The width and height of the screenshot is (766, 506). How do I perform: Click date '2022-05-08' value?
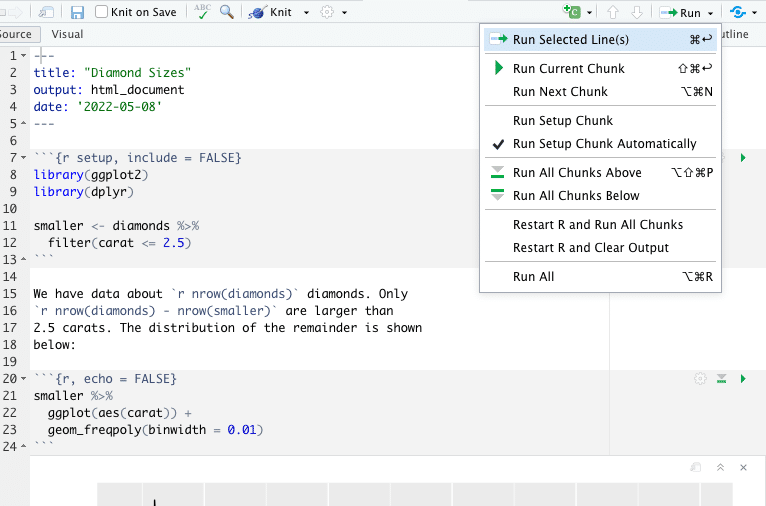point(120,107)
